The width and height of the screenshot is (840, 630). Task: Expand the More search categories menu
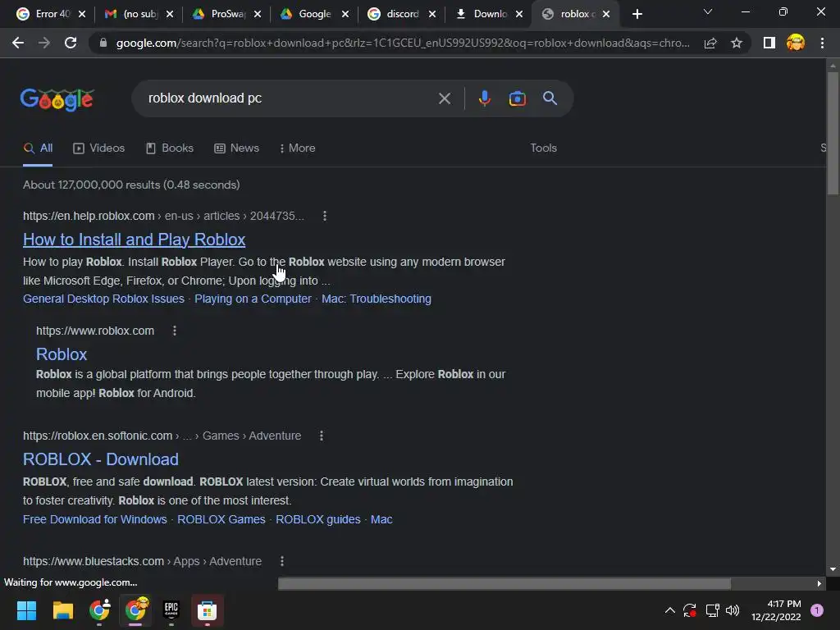[x=297, y=148]
